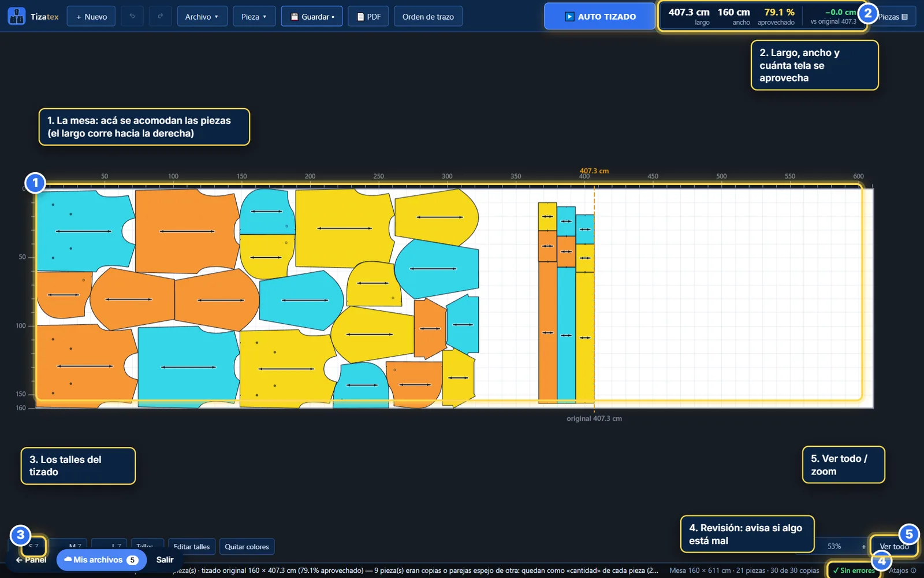Image resolution: width=924 pixels, height=578 pixels.
Task: Open Atajos shortcuts help
Action: [903, 570]
